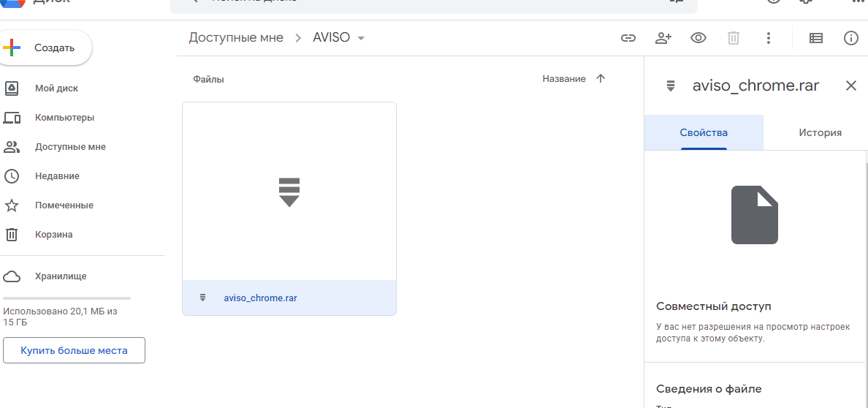This screenshot has width=868, height=408.
Task: Switch to Свойства tab
Action: (x=704, y=132)
